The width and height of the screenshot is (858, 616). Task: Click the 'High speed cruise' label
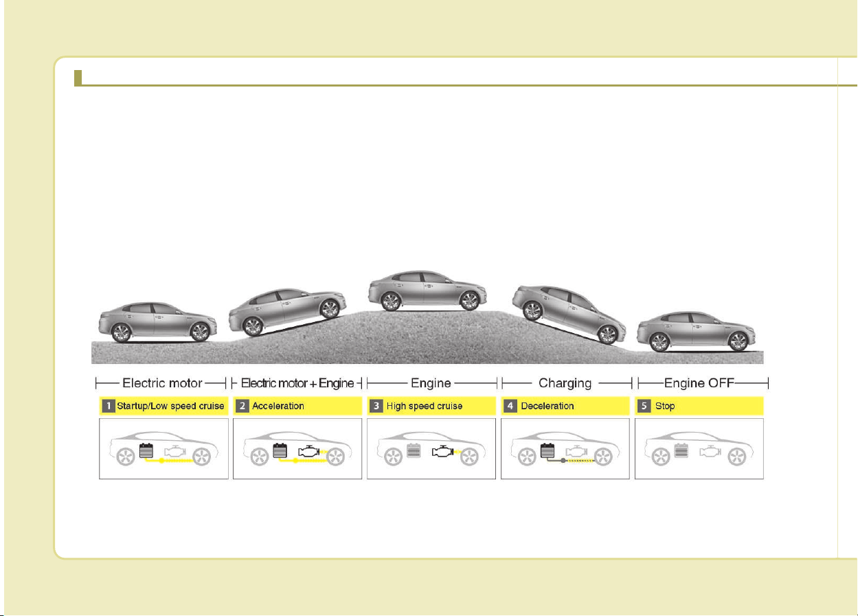pyautogui.click(x=425, y=406)
